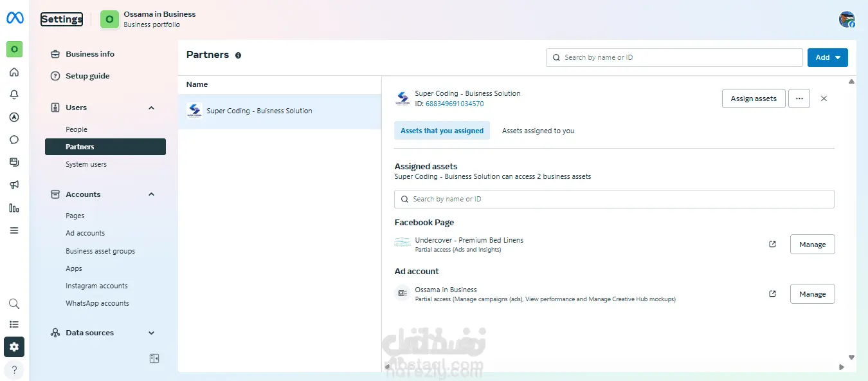Open the All tools hamburger icon

coord(14,230)
